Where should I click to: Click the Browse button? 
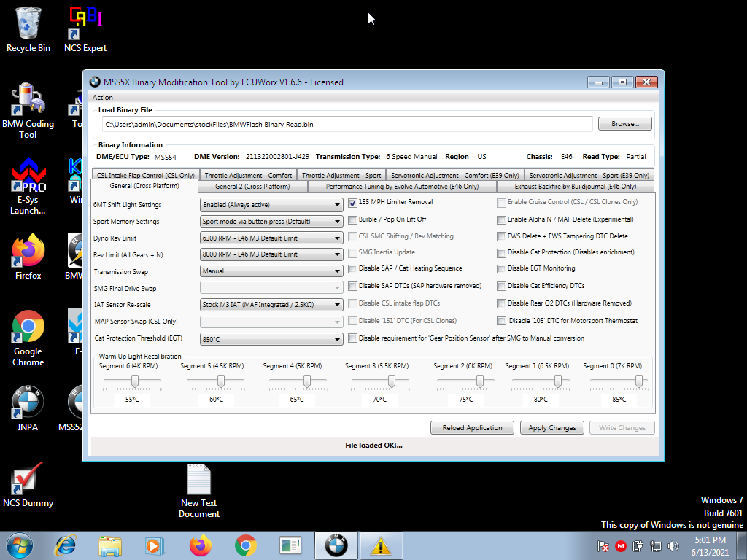[x=624, y=124]
